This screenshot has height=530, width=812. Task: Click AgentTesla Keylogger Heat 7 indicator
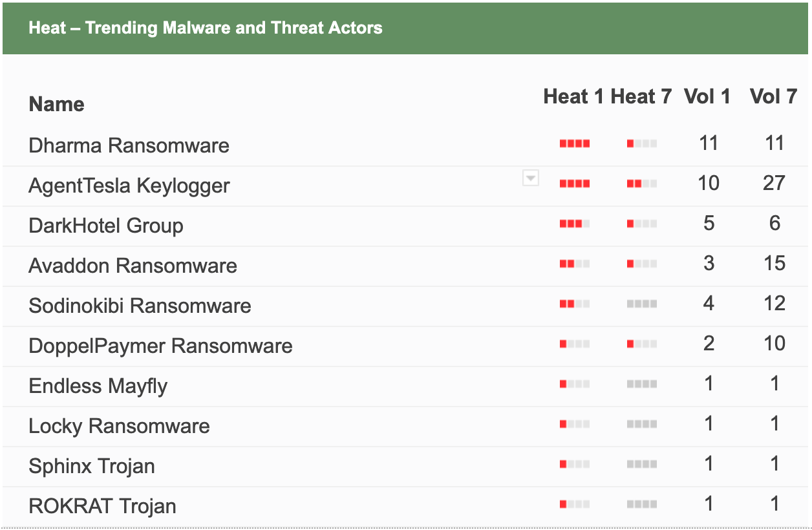642,184
